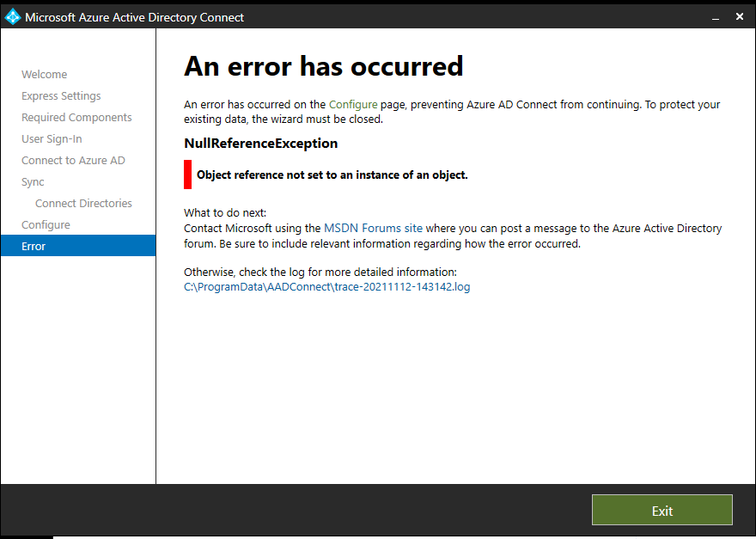Click the 'What to do next:' text
The width and height of the screenshot is (756, 539).
coord(225,213)
